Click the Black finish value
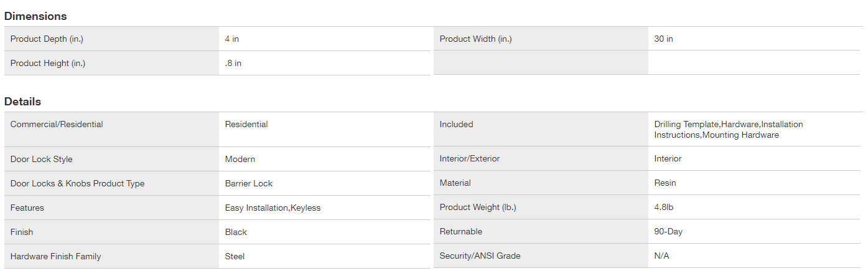Screen dimensions: 868x273 [x=236, y=232]
